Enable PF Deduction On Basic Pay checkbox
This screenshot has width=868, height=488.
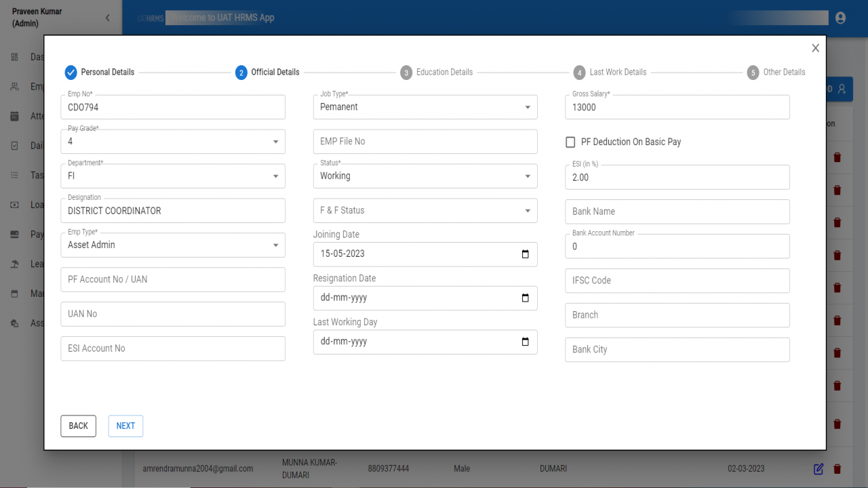570,142
